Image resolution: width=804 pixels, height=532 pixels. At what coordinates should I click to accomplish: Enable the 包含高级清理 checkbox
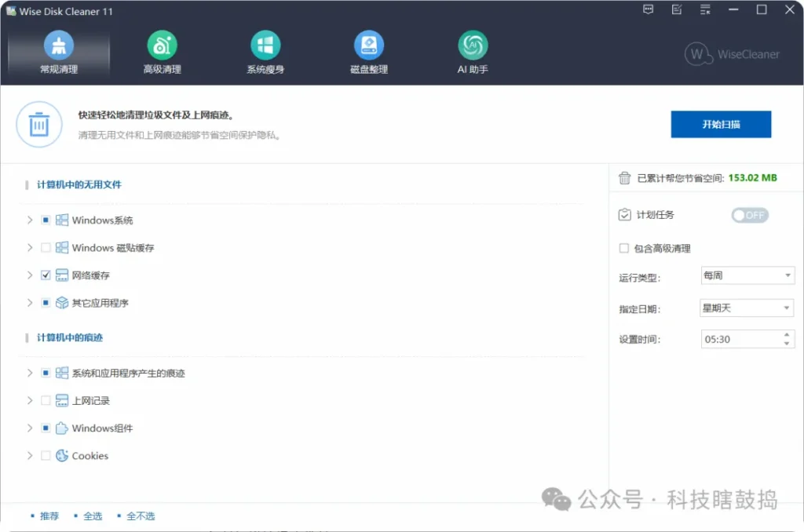624,248
